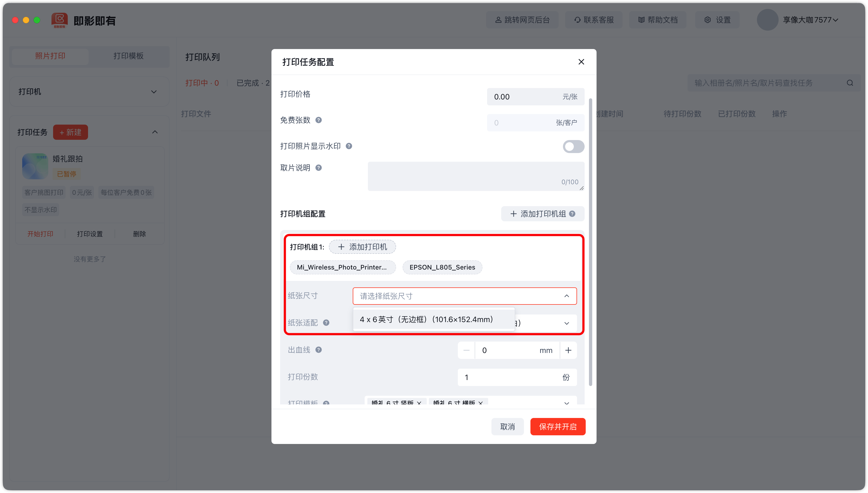Image resolution: width=868 pixels, height=493 pixels.
Task: Expand the 打印模板 dropdown arrow
Action: [566, 403]
